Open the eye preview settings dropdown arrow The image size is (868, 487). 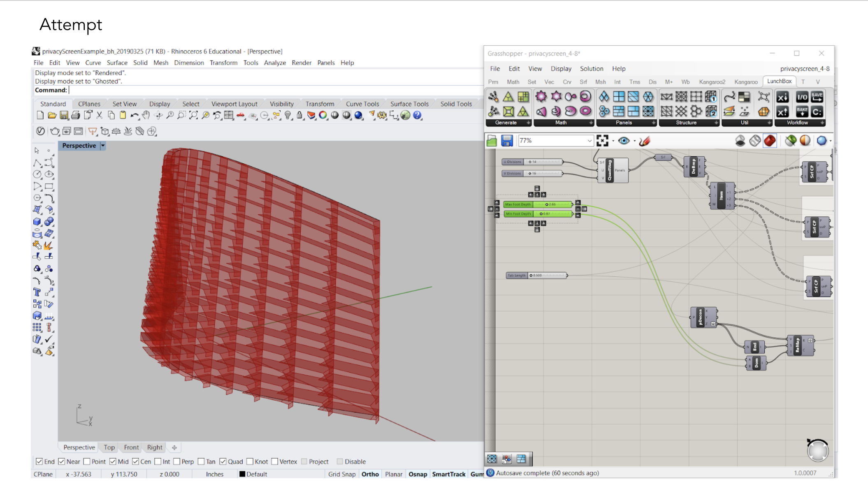click(x=634, y=141)
